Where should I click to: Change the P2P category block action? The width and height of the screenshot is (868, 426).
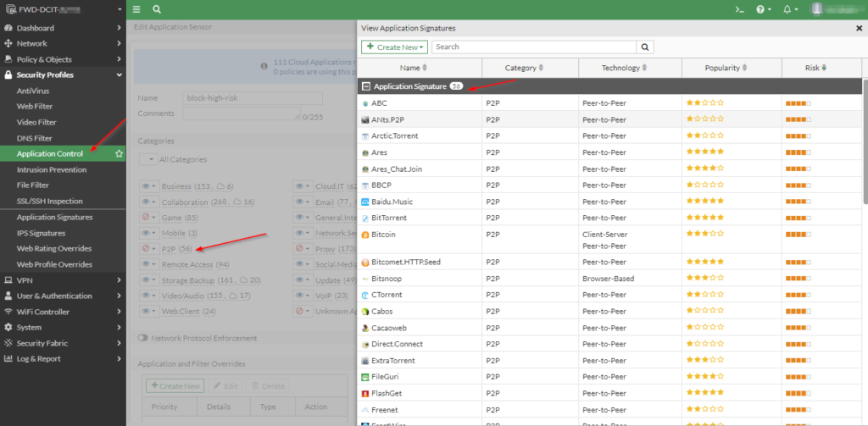coord(149,249)
